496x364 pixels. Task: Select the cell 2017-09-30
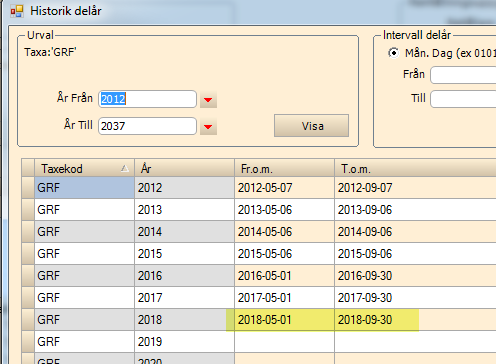coord(415,298)
